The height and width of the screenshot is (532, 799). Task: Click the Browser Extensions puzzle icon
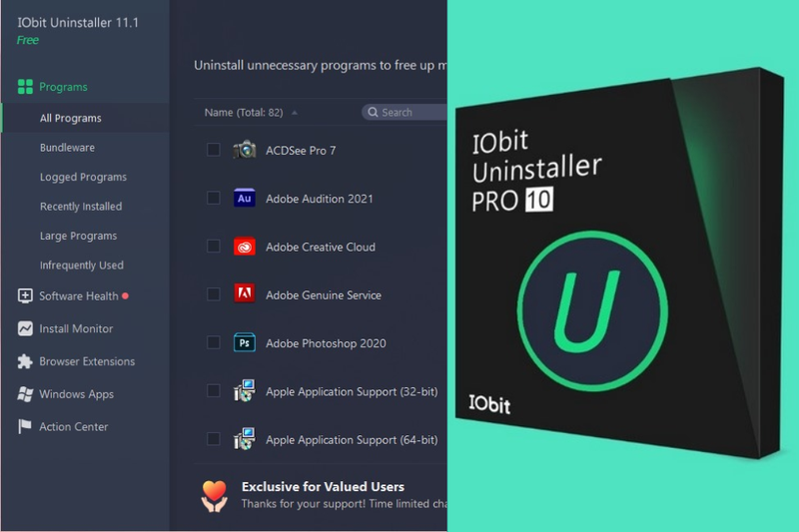pos(25,361)
